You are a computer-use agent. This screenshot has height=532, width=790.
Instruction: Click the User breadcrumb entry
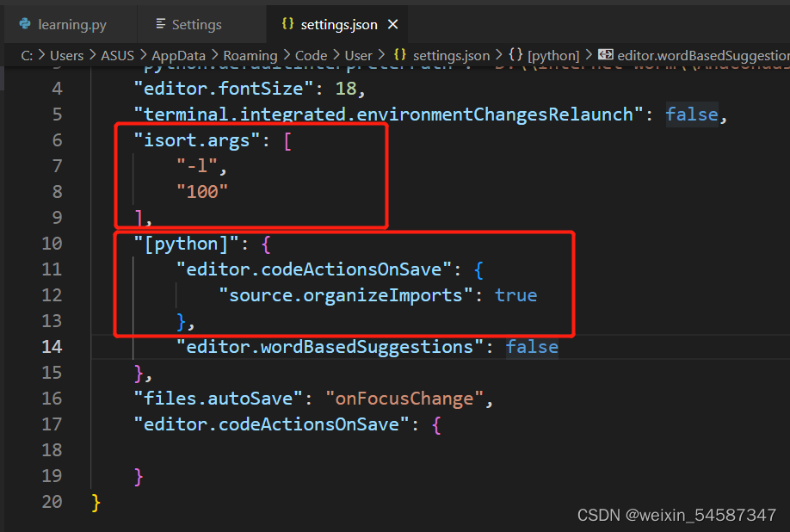(x=358, y=54)
